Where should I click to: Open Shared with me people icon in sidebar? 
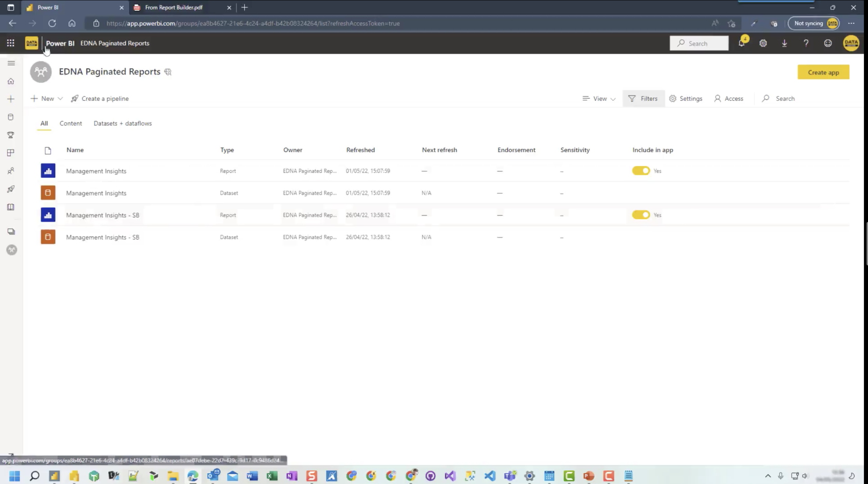[11, 171]
